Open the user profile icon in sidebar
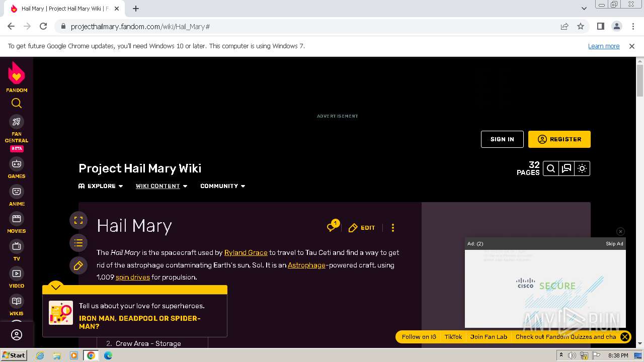The height and width of the screenshot is (362, 644). (17, 335)
